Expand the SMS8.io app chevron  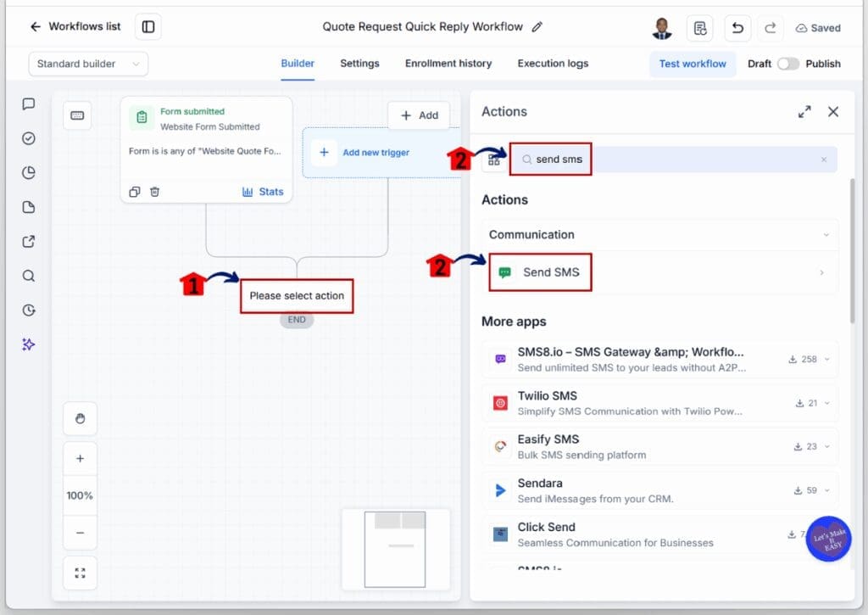coord(827,359)
